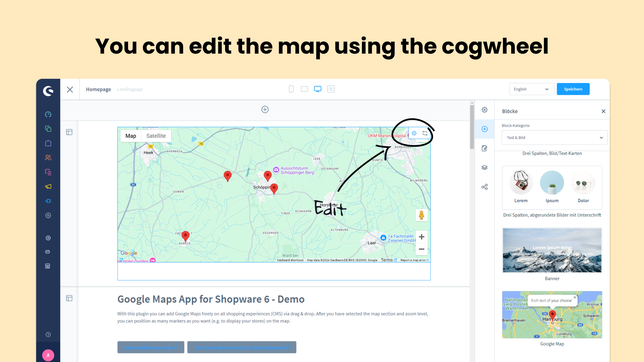Add a section with the plus circle
The height and width of the screenshot is (362, 644).
pyautogui.click(x=265, y=110)
